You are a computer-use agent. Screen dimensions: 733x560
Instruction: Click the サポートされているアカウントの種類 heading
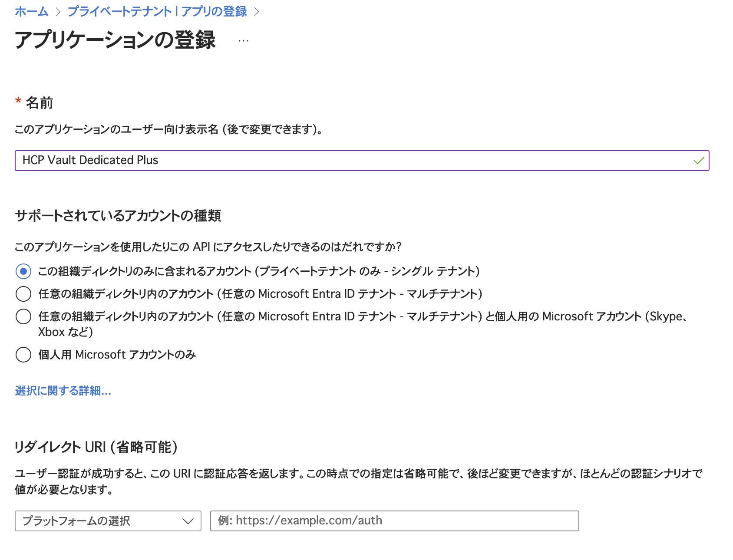point(118,215)
